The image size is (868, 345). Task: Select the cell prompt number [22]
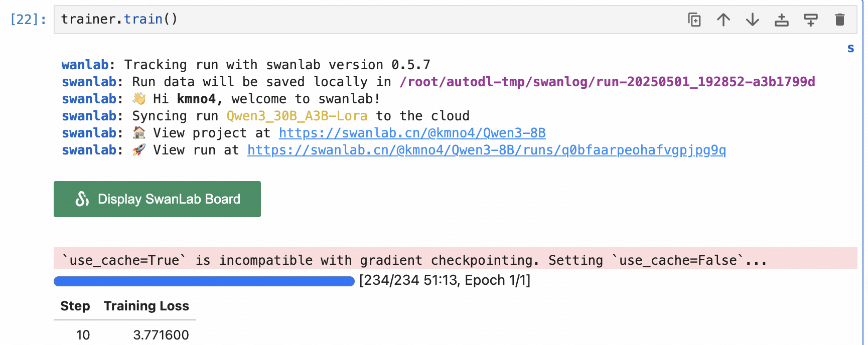click(28, 20)
